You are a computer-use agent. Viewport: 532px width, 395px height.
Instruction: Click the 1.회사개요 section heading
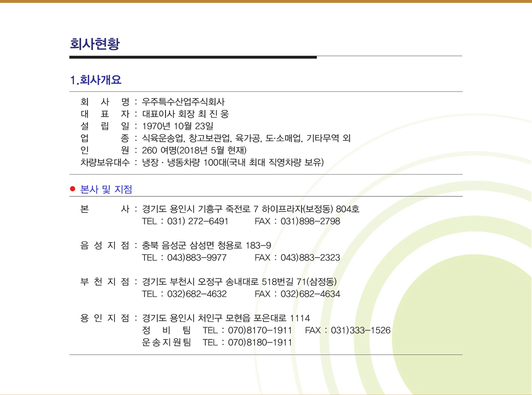pyautogui.click(x=95, y=80)
